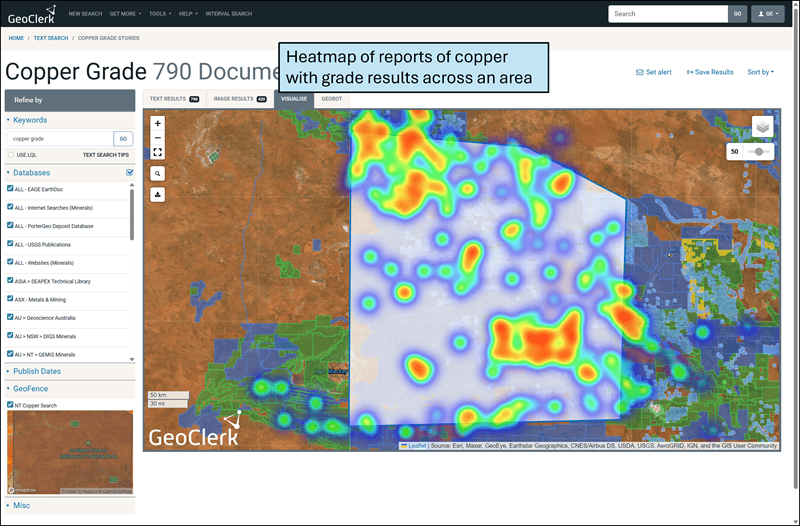Open the map layers control
This screenshot has height=526, width=800.
tap(762, 127)
